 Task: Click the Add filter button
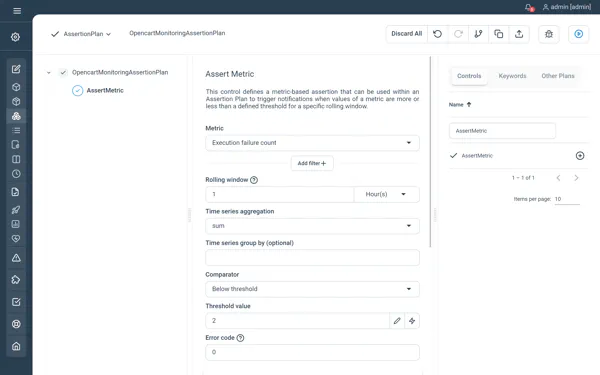pos(312,163)
